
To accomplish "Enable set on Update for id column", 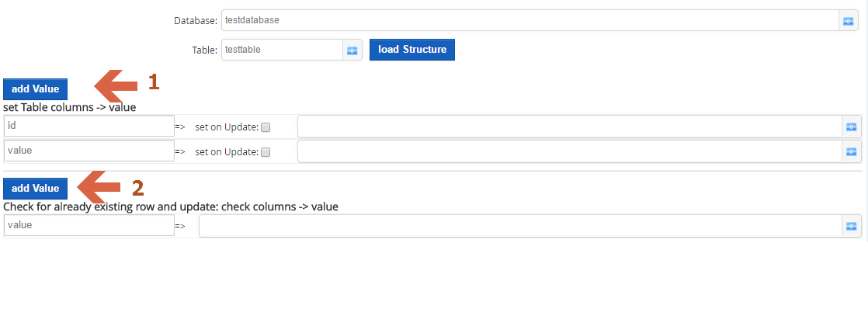I will click(266, 127).
